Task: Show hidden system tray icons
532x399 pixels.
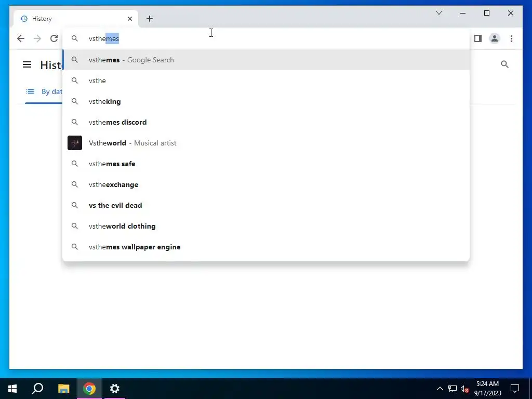Action: pyautogui.click(x=440, y=389)
